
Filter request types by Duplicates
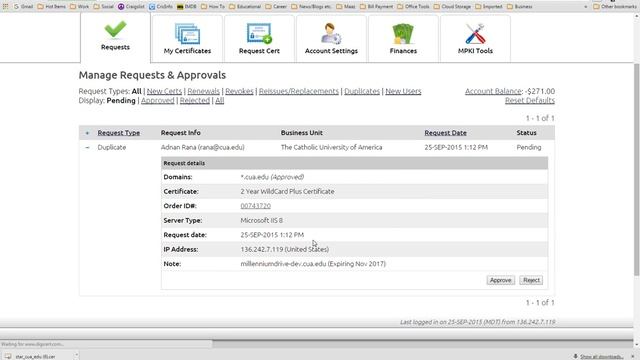pos(362,91)
